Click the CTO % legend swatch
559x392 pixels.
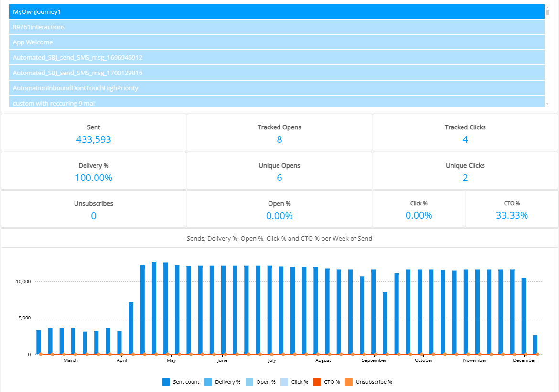pos(317,382)
